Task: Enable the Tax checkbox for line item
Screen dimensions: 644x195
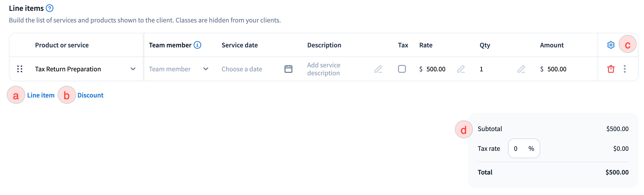Action: (x=402, y=69)
